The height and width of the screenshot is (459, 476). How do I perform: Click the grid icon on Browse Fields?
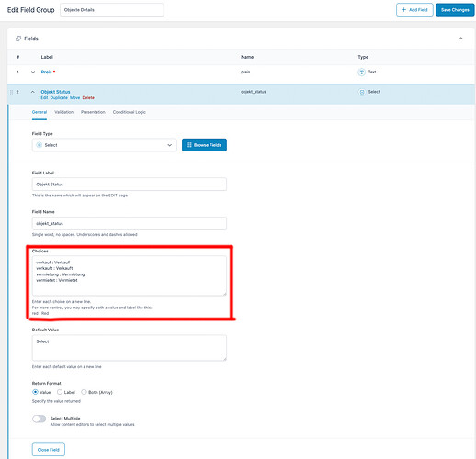coord(189,145)
